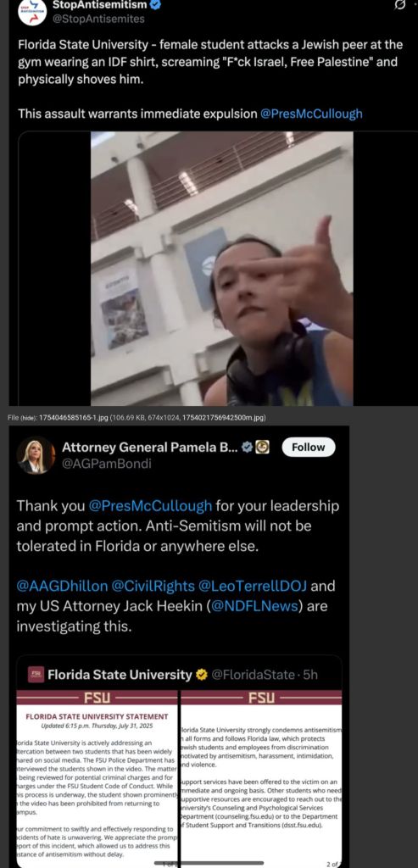The image size is (418, 868).
Task: Click the horizontal scroll bar at the bottom
Action: point(209,863)
